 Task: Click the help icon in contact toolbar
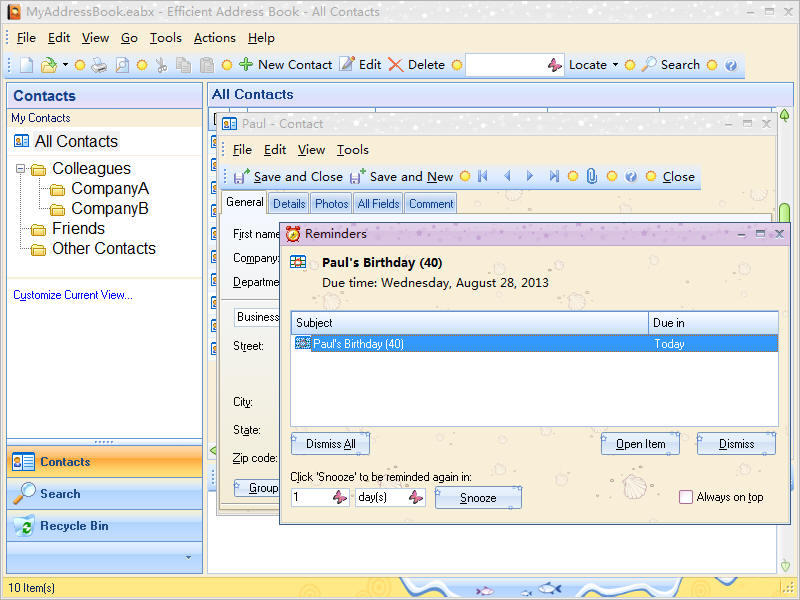pyautogui.click(x=631, y=177)
